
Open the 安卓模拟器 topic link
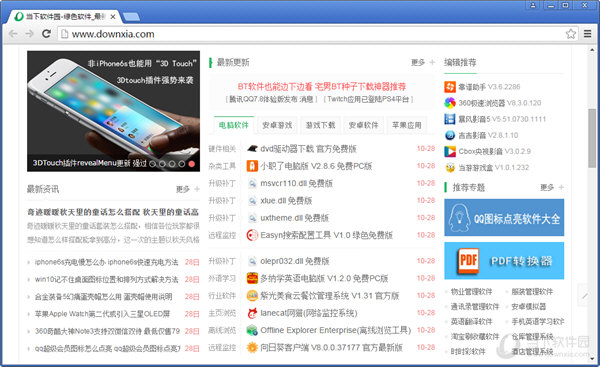coord(529,307)
